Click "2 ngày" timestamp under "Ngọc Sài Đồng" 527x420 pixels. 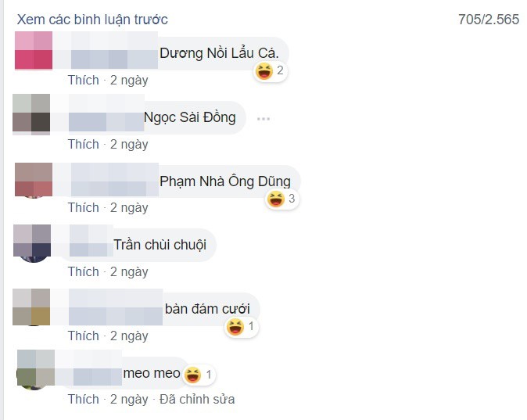pos(129,144)
